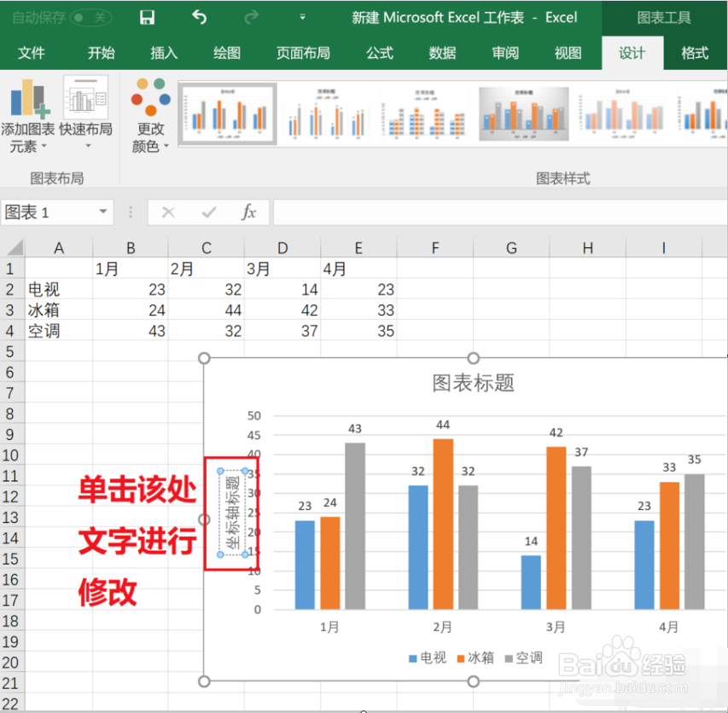Click the gray 1月 bar labeled 43

[355, 525]
